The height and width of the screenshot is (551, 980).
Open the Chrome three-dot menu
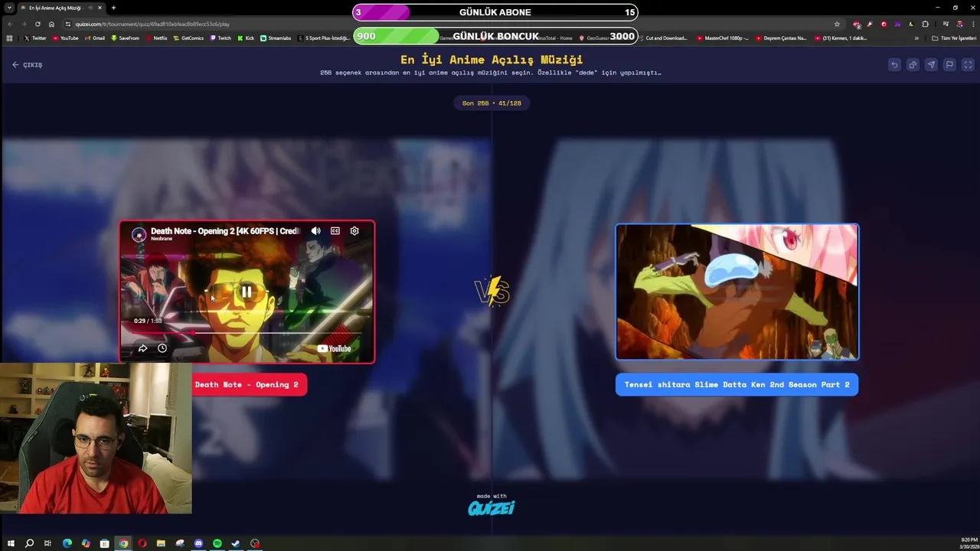point(973,24)
